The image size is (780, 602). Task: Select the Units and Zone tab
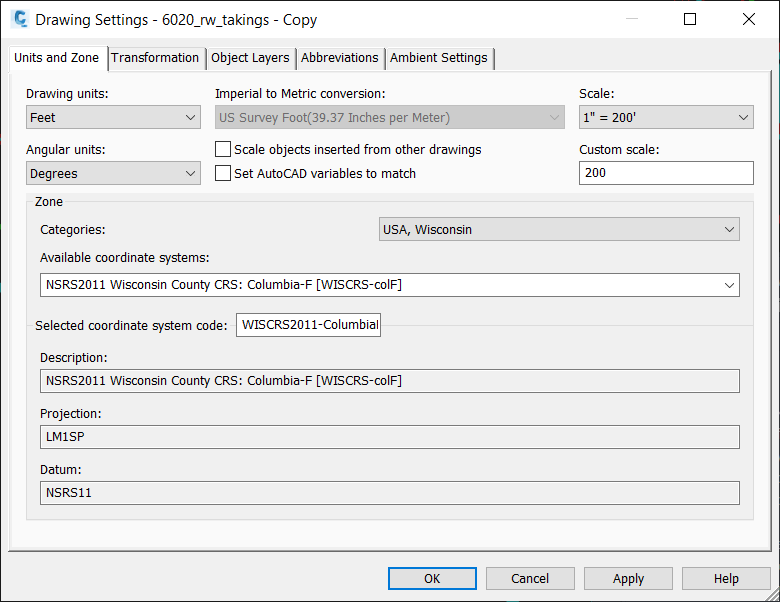[57, 58]
